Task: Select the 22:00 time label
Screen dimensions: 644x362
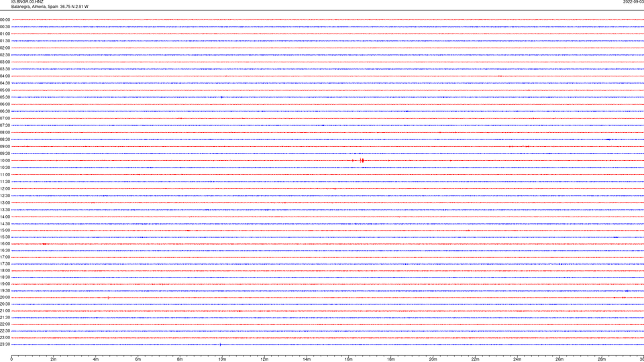Action: pos(5,324)
